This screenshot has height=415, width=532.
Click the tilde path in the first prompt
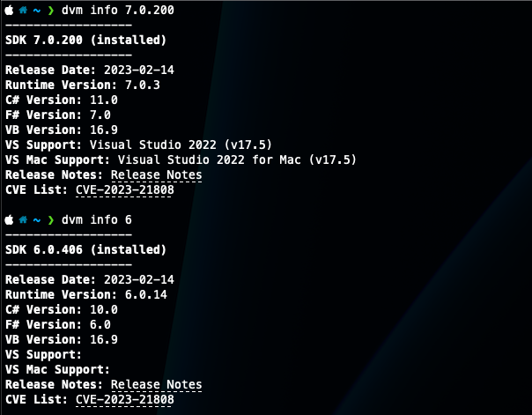click(x=37, y=11)
